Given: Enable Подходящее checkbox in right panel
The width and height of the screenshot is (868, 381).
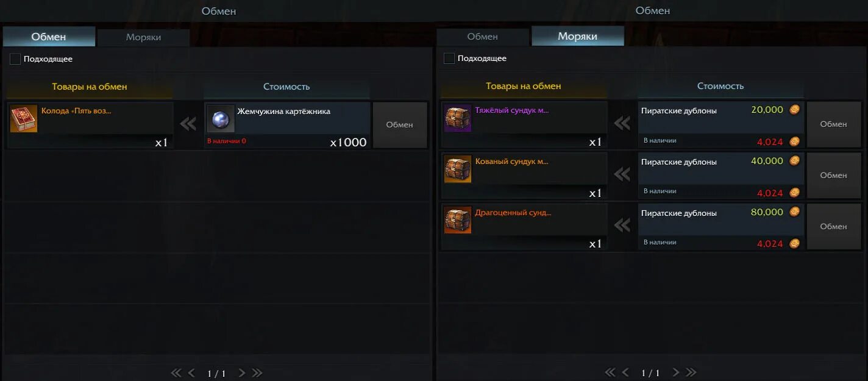Looking at the screenshot, I should coord(449,59).
